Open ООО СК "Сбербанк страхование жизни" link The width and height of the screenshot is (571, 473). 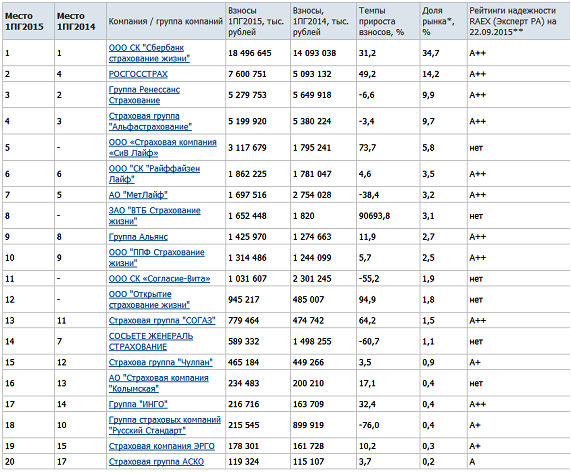coord(149,53)
